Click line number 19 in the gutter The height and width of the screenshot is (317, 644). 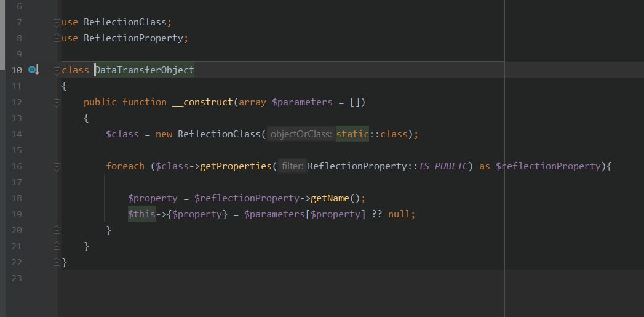[x=17, y=214]
